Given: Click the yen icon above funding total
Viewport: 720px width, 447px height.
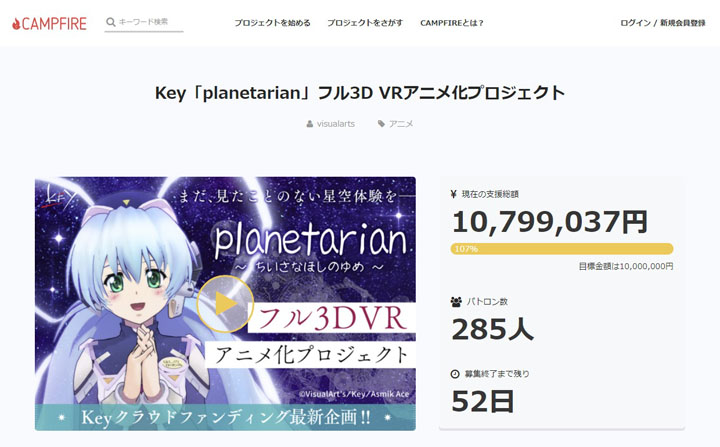Looking at the screenshot, I should [x=456, y=194].
